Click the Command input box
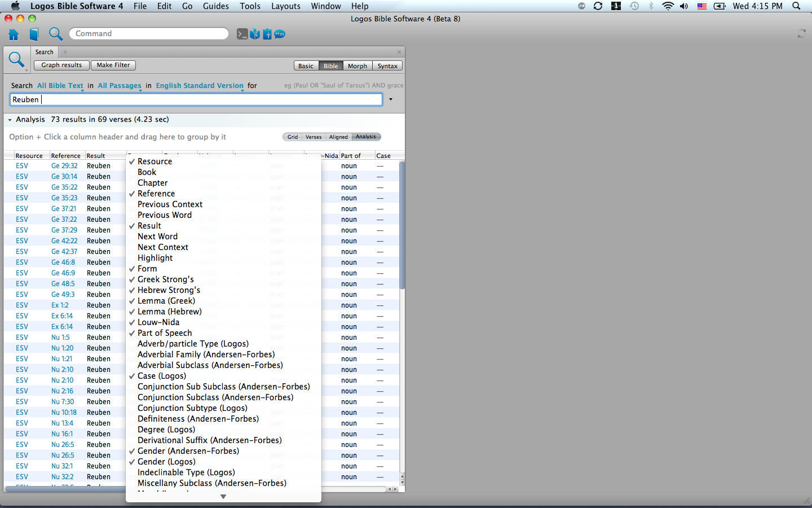Image resolution: width=812 pixels, height=508 pixels. [x=149, y=34]
